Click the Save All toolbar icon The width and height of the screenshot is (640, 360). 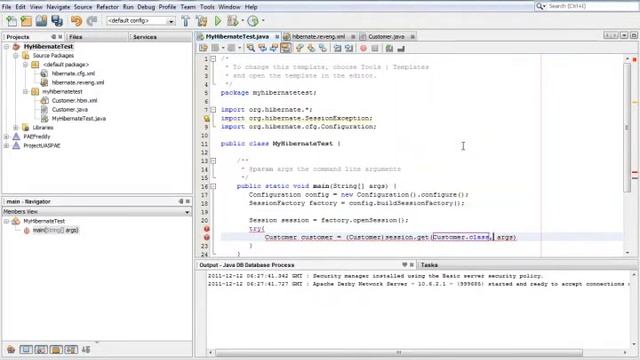[57, 21]
